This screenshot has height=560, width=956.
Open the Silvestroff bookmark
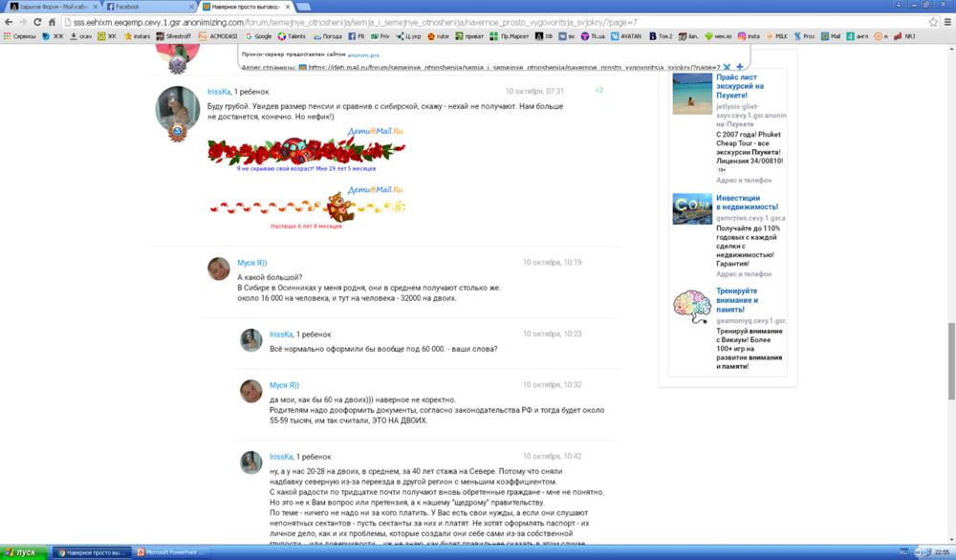pyautogui.click(x=174, y=36)
